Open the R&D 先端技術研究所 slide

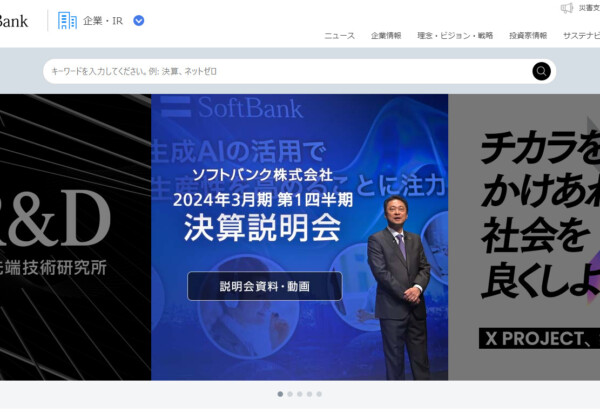pos(75,237)
